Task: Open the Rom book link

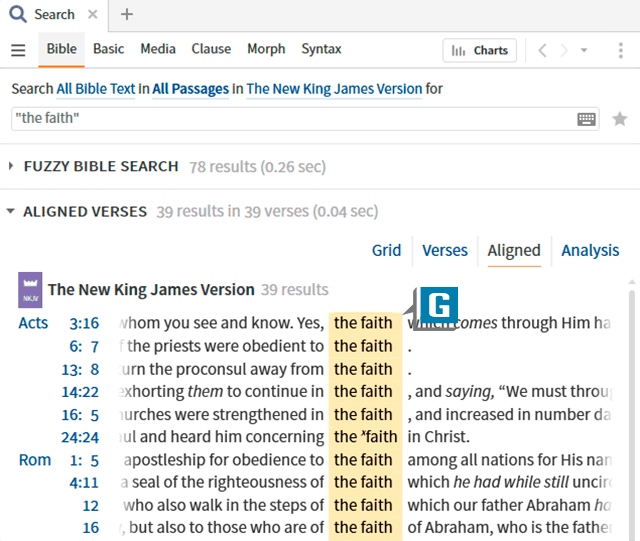Action: pos(35,460)
